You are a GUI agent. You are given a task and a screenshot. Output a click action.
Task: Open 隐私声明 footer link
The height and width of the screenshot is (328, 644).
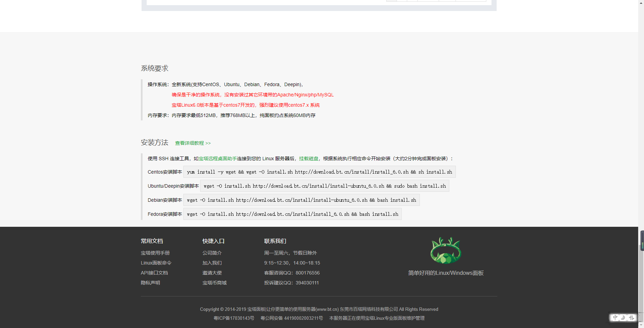pyautogui.click(x=150, y=283)
